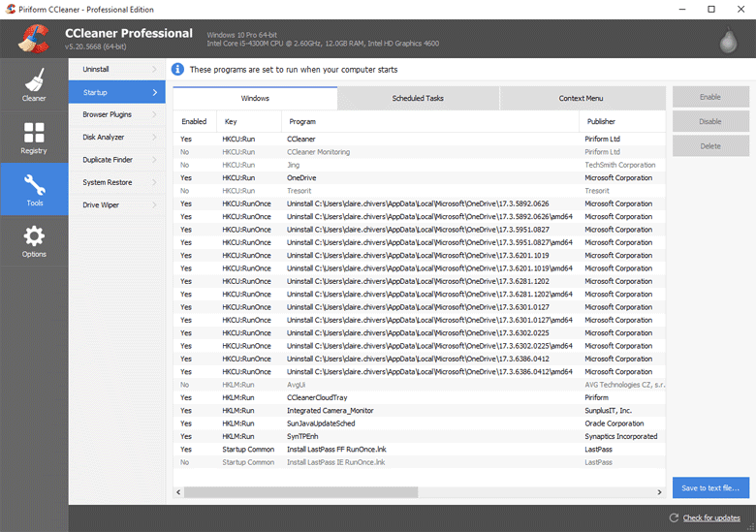Image resolution: width=756 pixels, height=532 pixels.
Task: Click SunplusIT, Inc. publisher cell
Action: coord(608,411)
